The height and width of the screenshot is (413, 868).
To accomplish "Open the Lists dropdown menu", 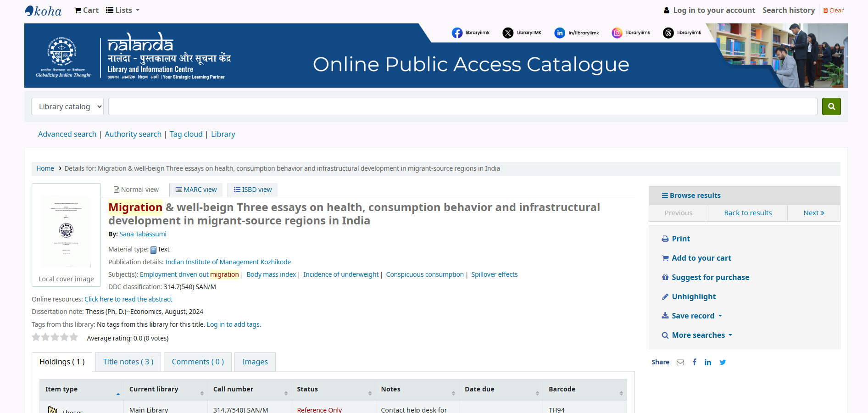I will coord(122,10).
